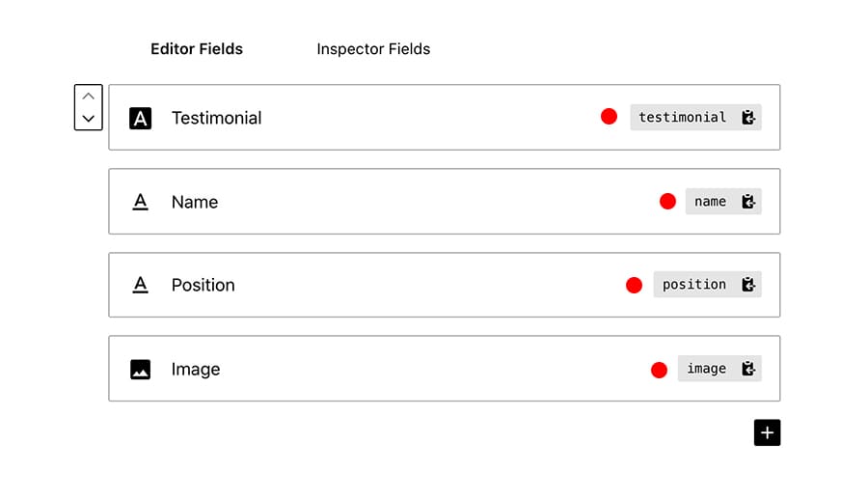The width and height of the screenshot is (868, 499).
Task: Click the Image field type icon
Action: [x=140, y=370]
